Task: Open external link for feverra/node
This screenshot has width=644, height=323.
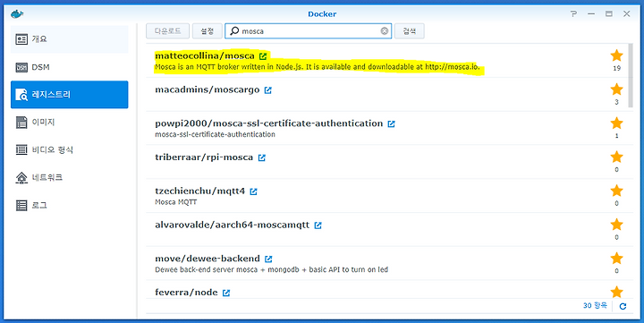Action: [226, 293]
